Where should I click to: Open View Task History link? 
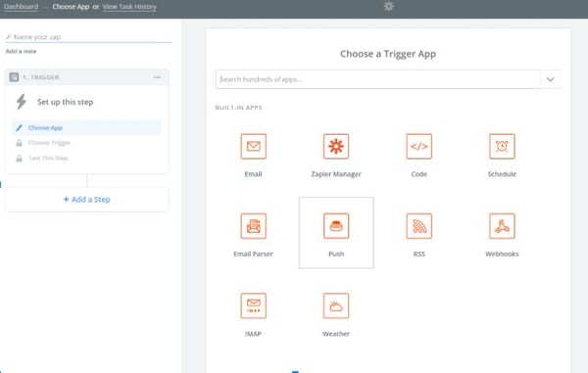pyautogui.click(x=129, y=7)
